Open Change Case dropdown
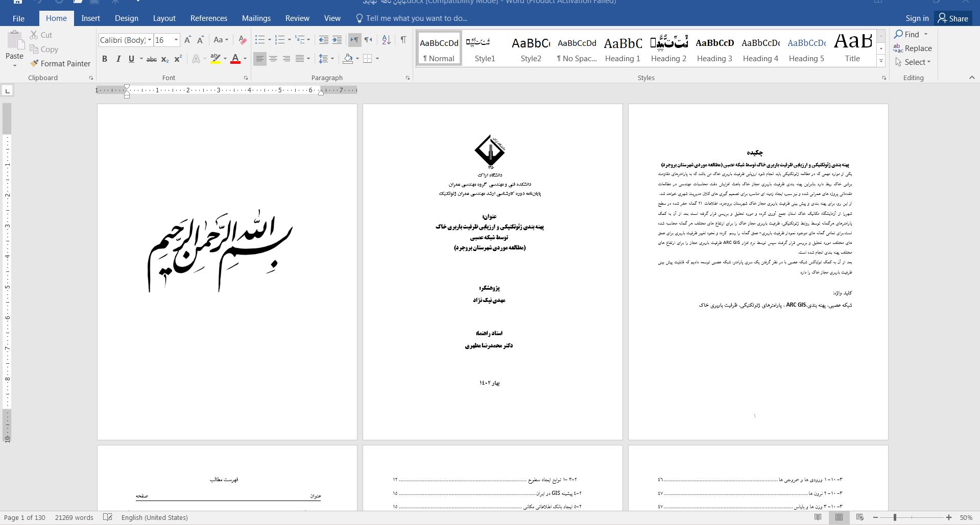This screenshot has width=980, height=525. pyautogui.click(x=221, y=40)
